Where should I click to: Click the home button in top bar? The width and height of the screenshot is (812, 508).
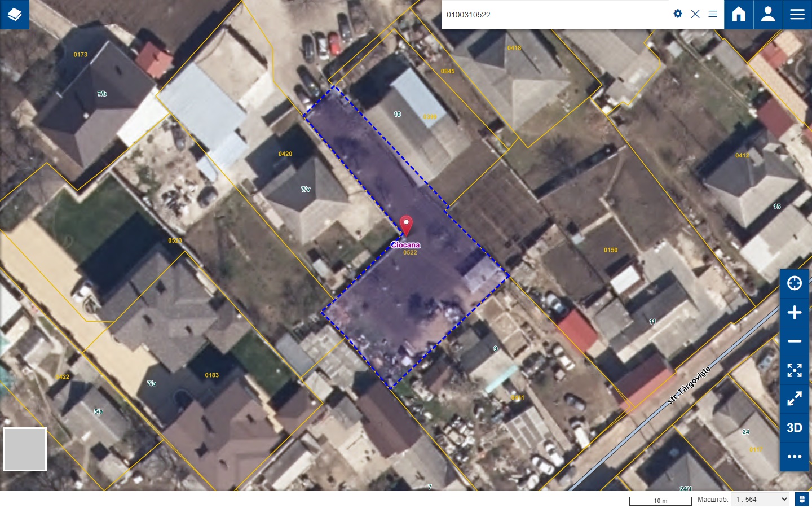click(739, 15)
